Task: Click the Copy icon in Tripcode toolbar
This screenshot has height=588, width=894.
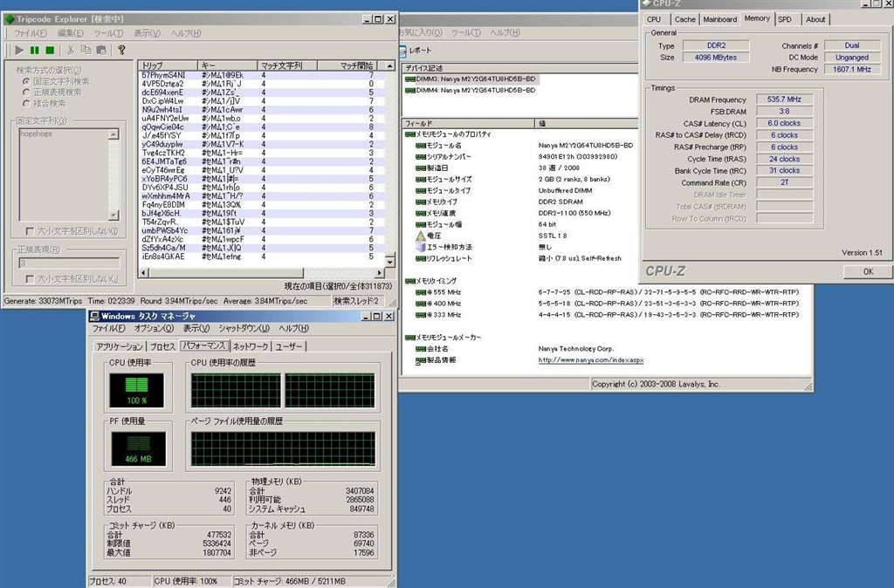Action: tap(86, 51)
